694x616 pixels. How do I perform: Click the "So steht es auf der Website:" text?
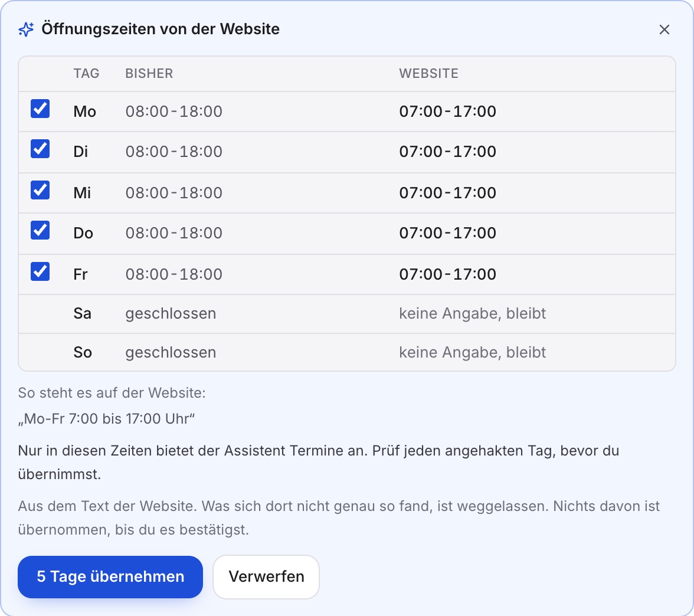pos(112,393)
